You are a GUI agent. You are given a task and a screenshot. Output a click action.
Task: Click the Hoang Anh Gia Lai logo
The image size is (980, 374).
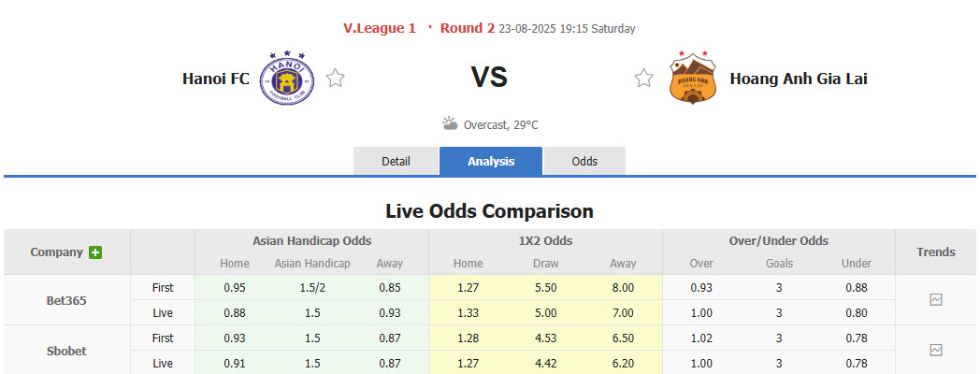692,79
